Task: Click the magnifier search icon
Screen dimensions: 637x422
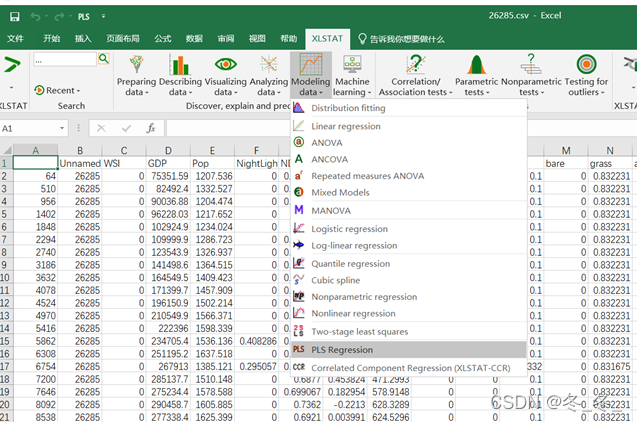Action: coord(104,59)
